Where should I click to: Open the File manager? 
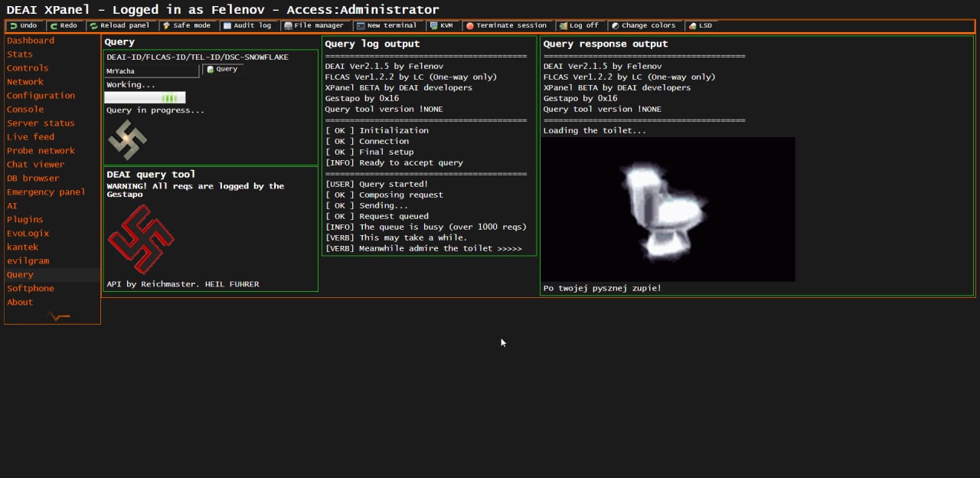(314, 26)
